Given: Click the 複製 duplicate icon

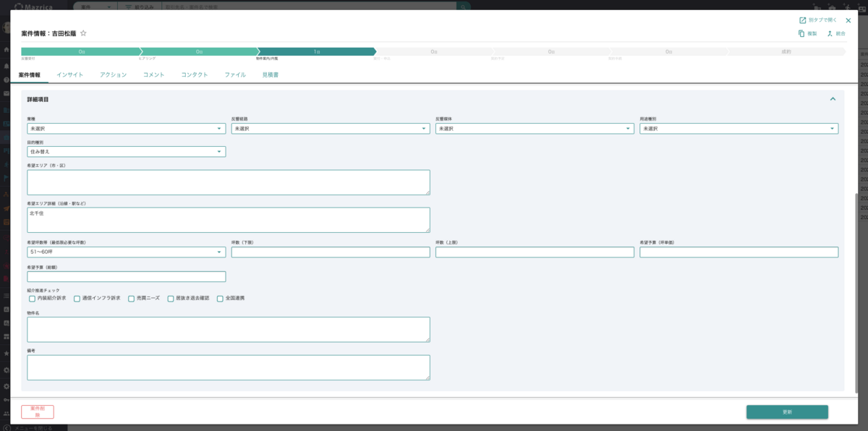Looking at the screenshot, I should pyautogui.click(x=801, y=34).
